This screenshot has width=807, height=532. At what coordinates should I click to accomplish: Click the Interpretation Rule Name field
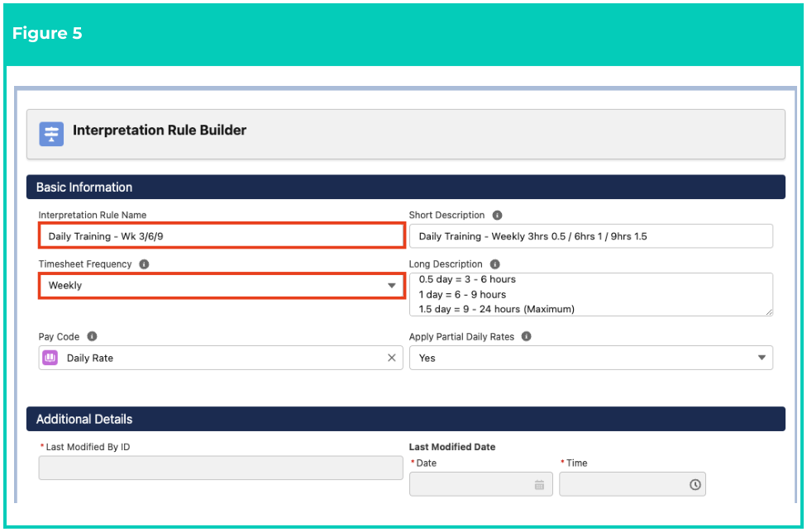[221, 236]
